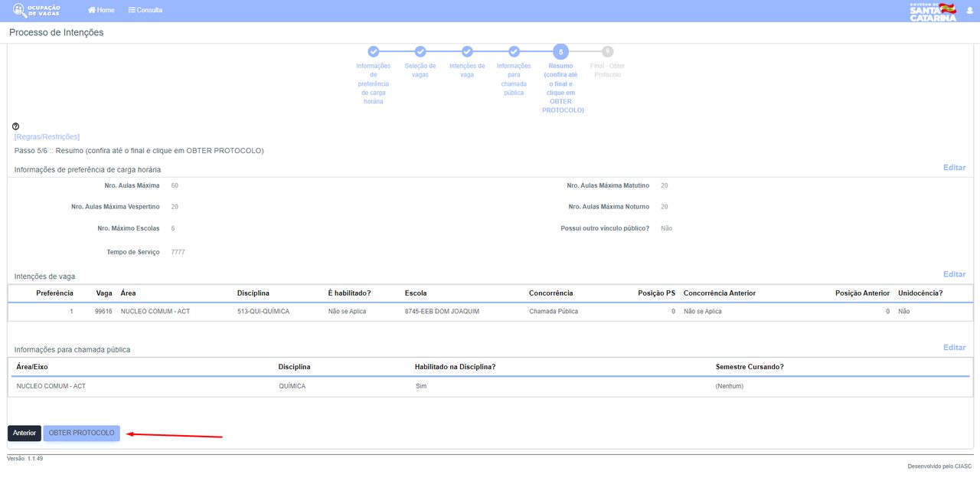Viewport: 980px width, 478px height.
Task: Click step 6 Final Obter Protocolo circle
Action: point(607,52)
